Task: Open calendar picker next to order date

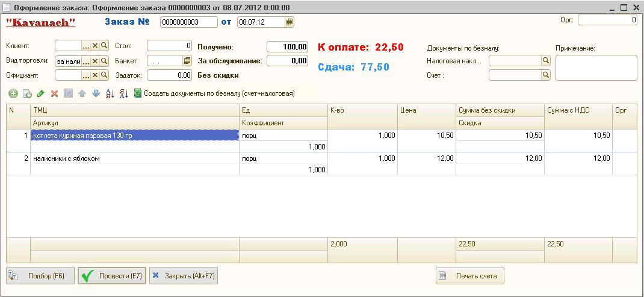Action: [x=289, y=22]
